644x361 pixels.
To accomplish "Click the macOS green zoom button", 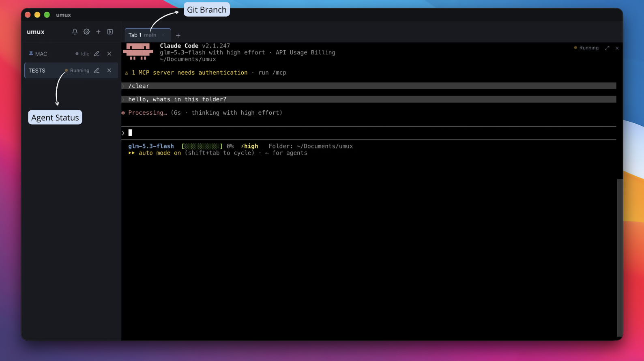I will 47,15.
